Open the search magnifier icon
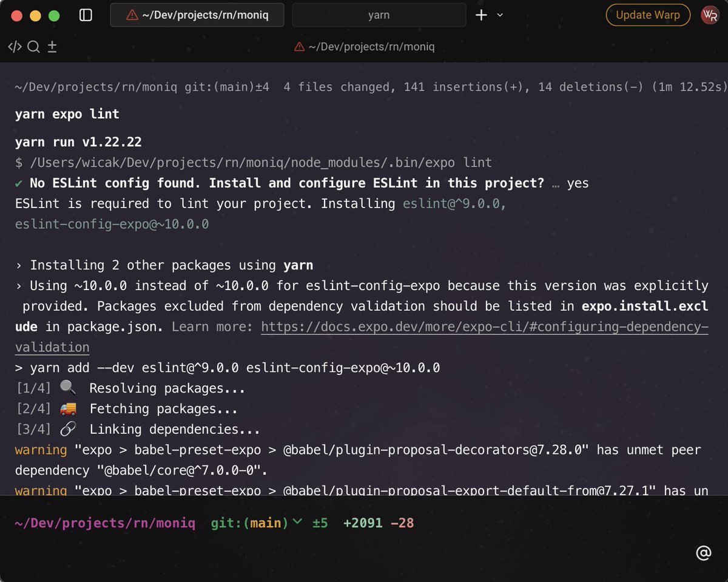728x582 pixels. pos(33,47)
